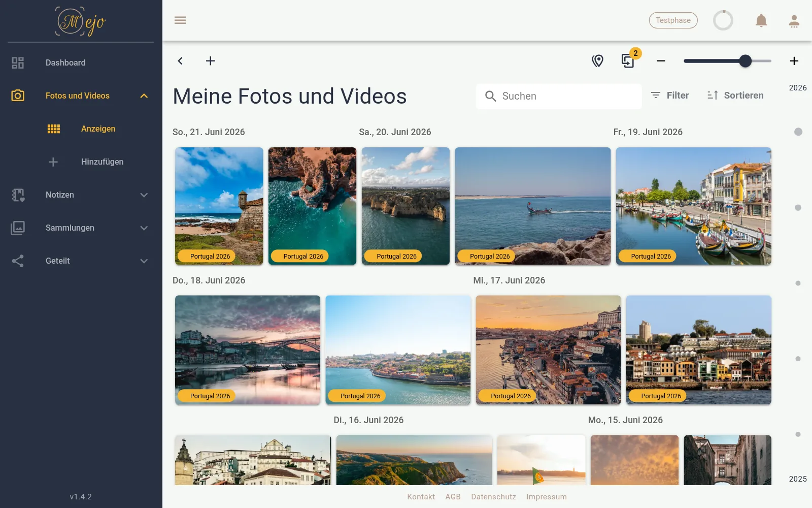Screen dimensions: 812x508
Task: Click the 2026 timeline year label
Action: [798, 88]
